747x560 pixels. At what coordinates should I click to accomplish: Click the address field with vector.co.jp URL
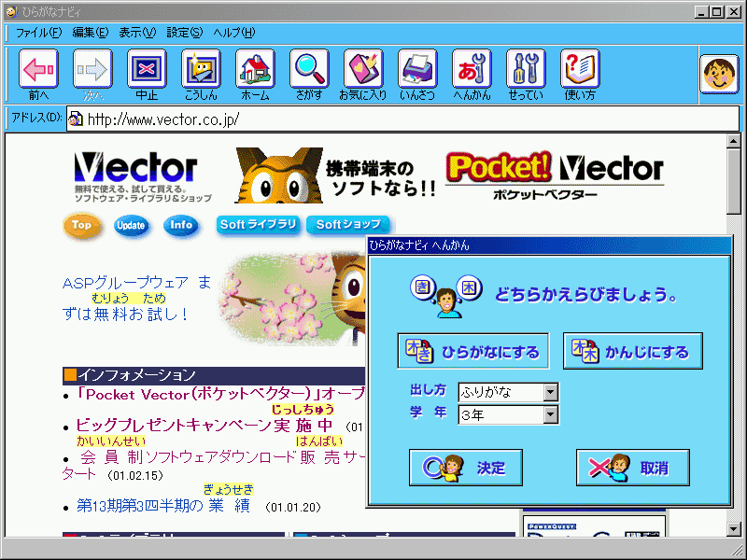(402, 119)
